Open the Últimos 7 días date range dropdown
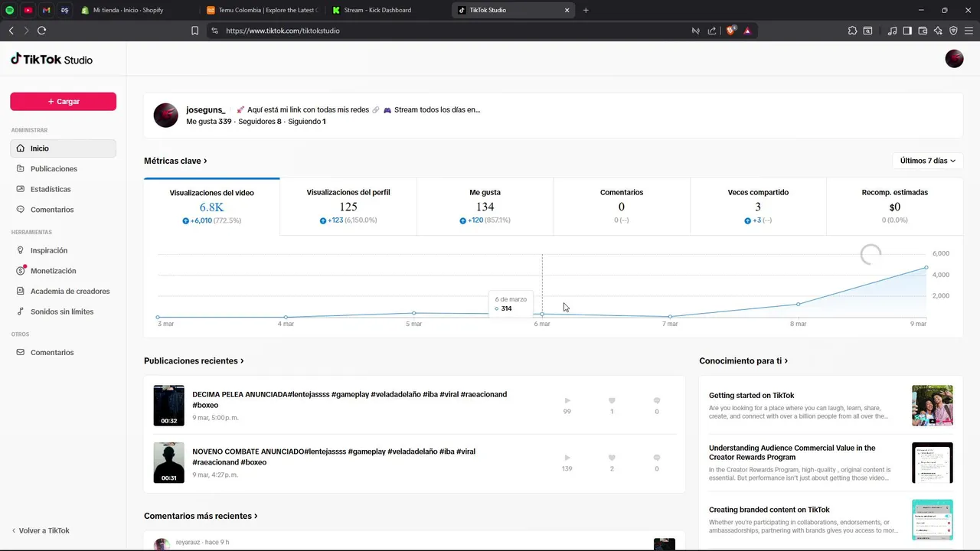 (x=928, y=161)
